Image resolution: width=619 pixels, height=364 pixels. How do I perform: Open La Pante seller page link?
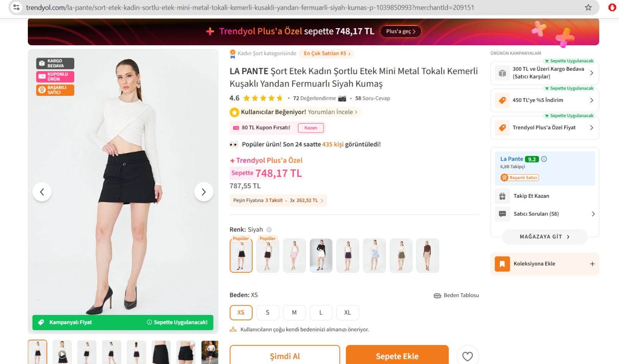pos(511,159)
